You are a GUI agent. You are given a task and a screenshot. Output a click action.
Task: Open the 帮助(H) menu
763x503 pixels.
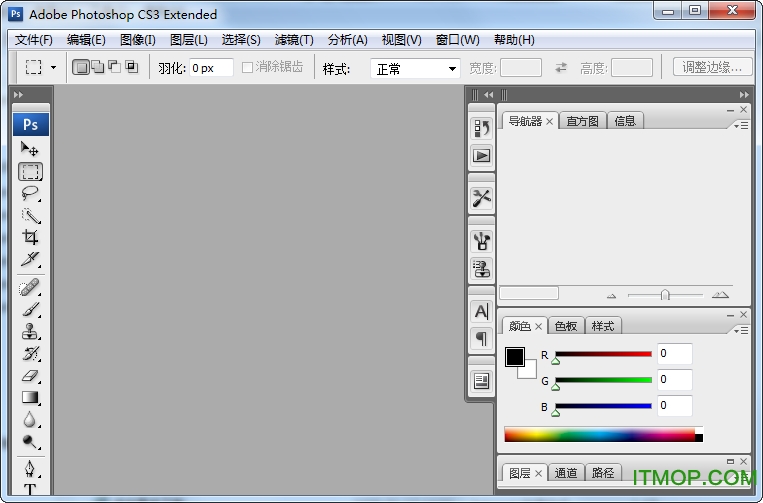514,40
